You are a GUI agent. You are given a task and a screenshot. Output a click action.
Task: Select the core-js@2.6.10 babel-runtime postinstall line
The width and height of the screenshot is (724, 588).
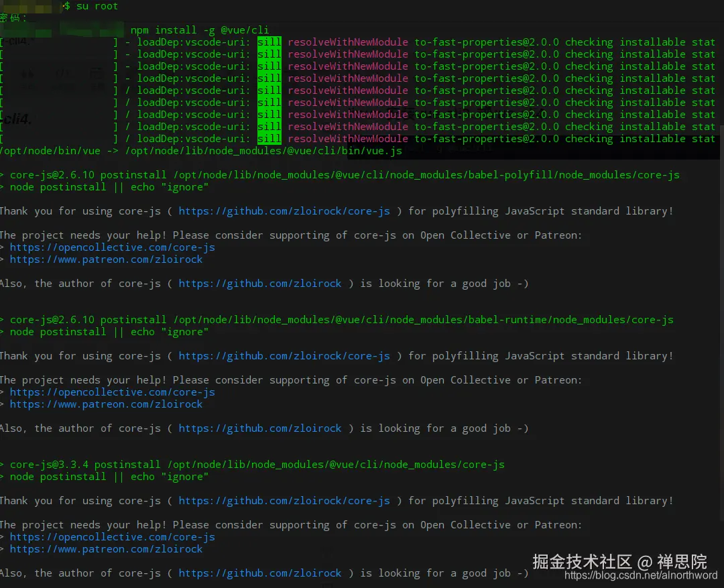[337, 320]
